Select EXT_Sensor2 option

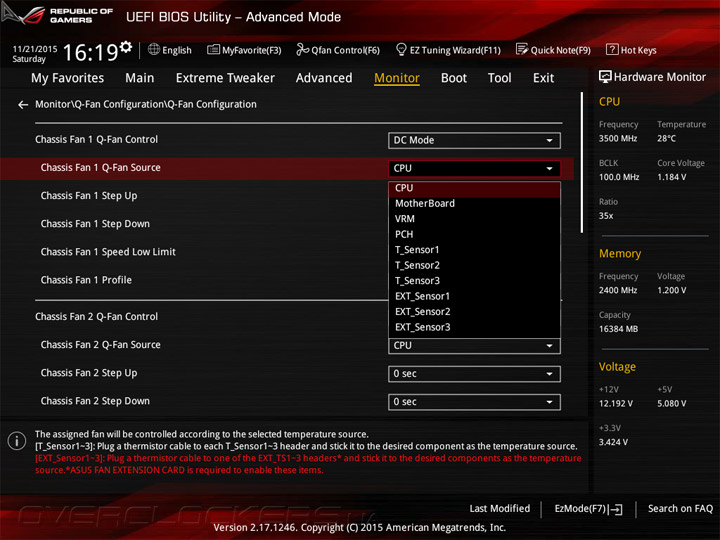click(474, 312)
